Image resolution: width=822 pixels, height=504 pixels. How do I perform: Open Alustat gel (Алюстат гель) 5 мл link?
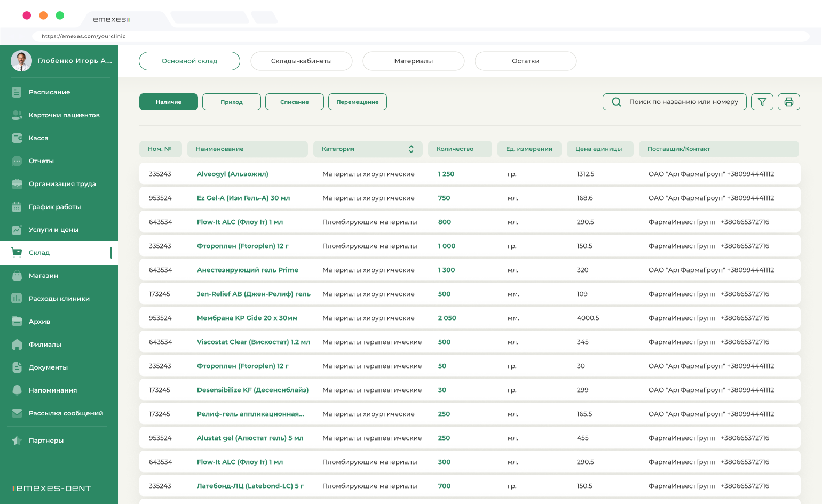pos(250,438)
